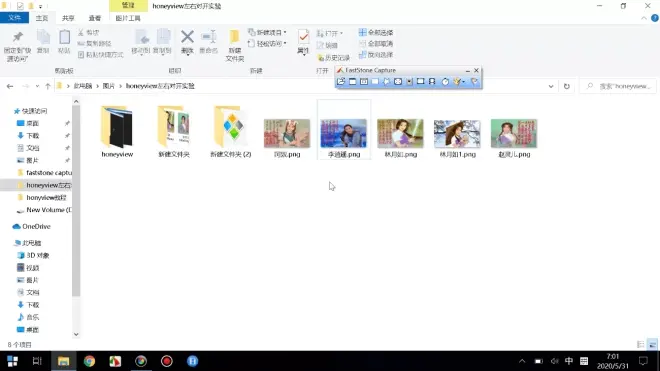Switch to large thumbnails view layout
This screenshot has width=660, height=371.
pyautogui.click(x=652, y=344)
